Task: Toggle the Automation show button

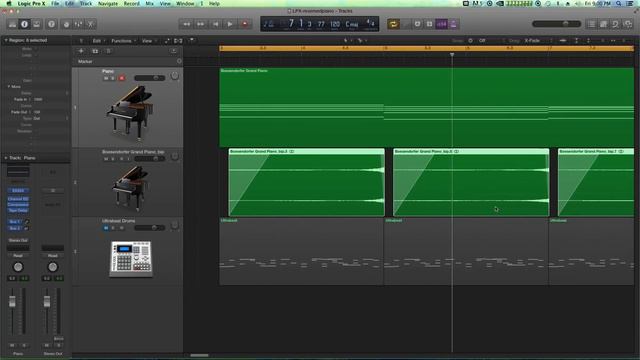Action: [167, 41]
